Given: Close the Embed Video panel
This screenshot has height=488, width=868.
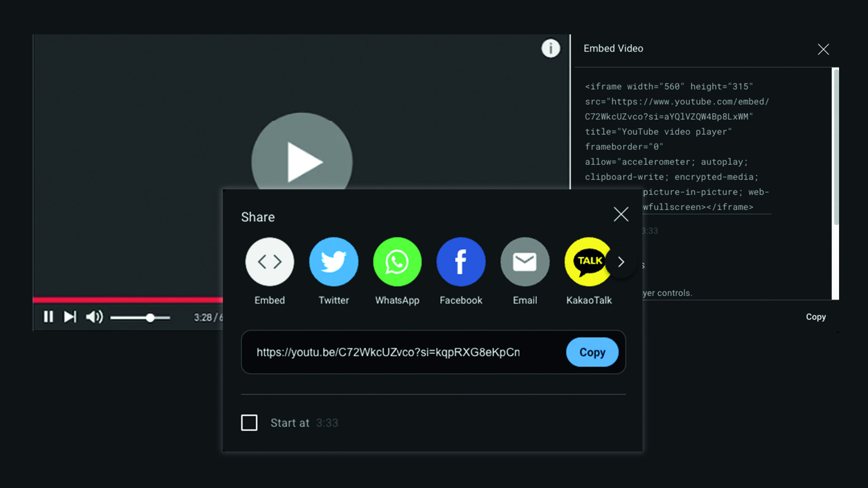Looking at the screenshot, I should pos(823,49).
